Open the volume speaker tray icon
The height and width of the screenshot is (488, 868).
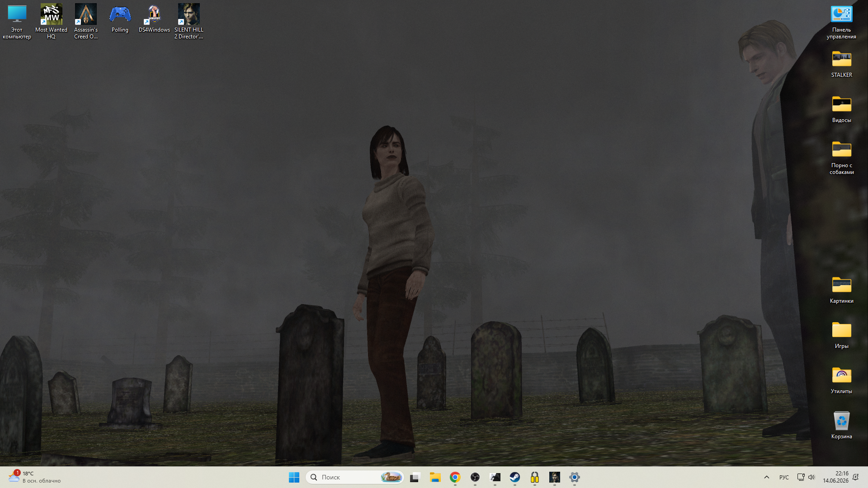point(811,477)
